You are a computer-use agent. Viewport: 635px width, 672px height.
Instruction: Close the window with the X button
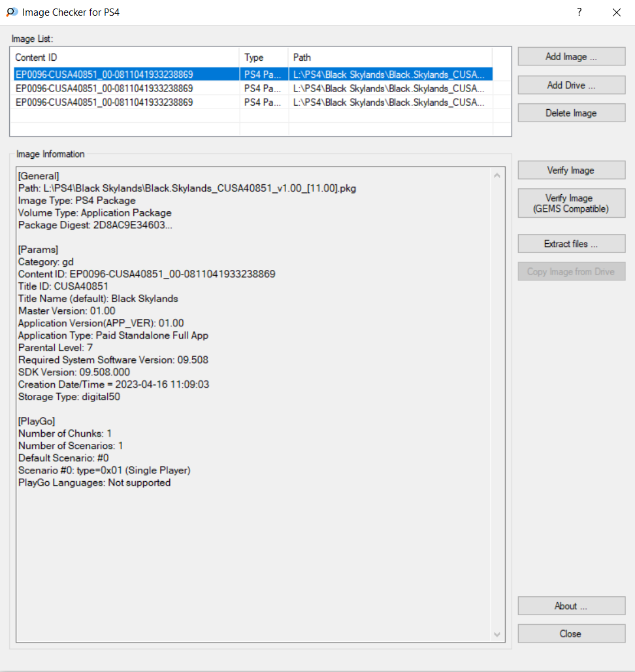coord(616,12)
